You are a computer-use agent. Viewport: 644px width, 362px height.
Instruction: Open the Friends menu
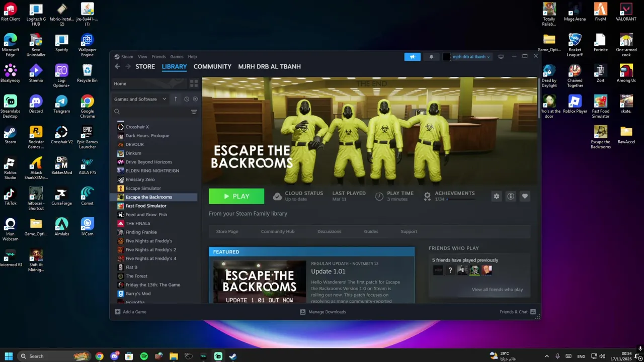tap(158, 57)
